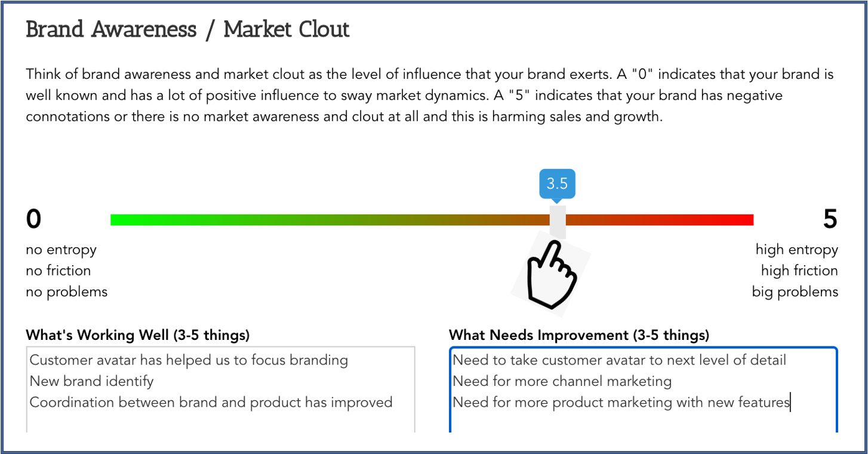Click the "high entropy" label
The width and height of the screenshot is (868, 454).
796,250
